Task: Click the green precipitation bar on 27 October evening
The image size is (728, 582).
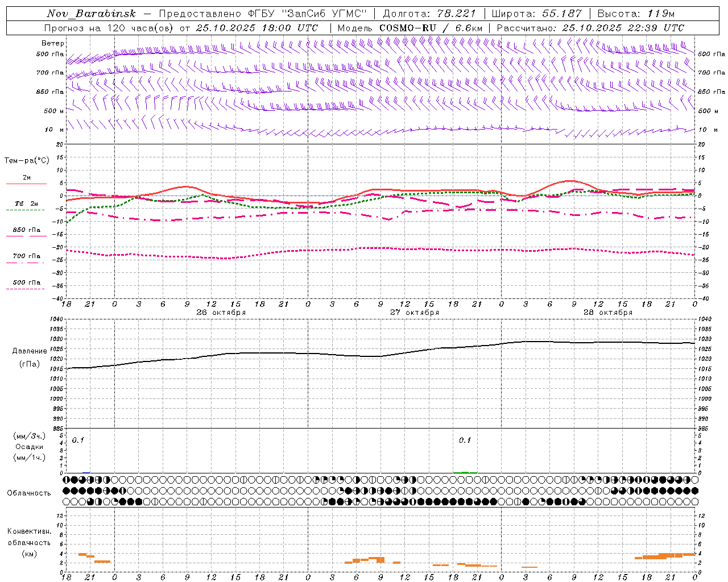Action: click(x=465, y=472)
